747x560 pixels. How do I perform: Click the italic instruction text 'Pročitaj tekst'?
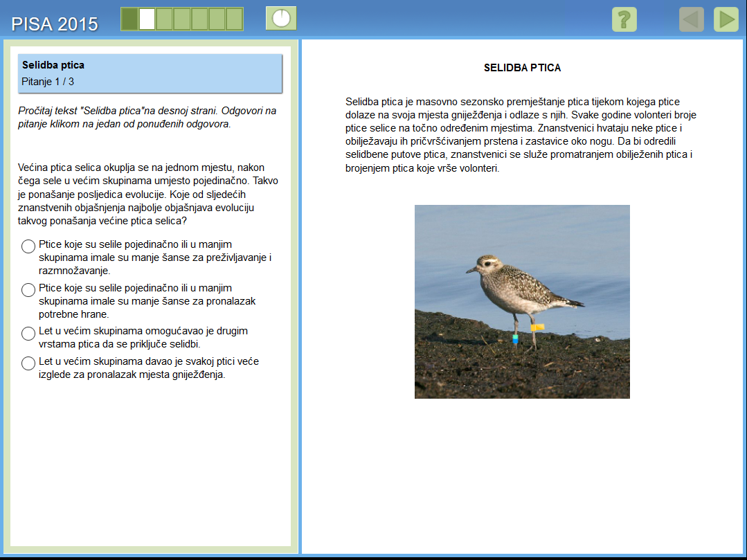click(x=147, y=117)
